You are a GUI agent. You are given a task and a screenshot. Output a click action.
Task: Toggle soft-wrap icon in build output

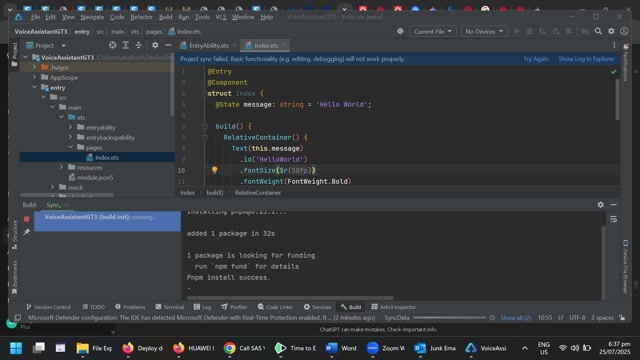point(613,220)
